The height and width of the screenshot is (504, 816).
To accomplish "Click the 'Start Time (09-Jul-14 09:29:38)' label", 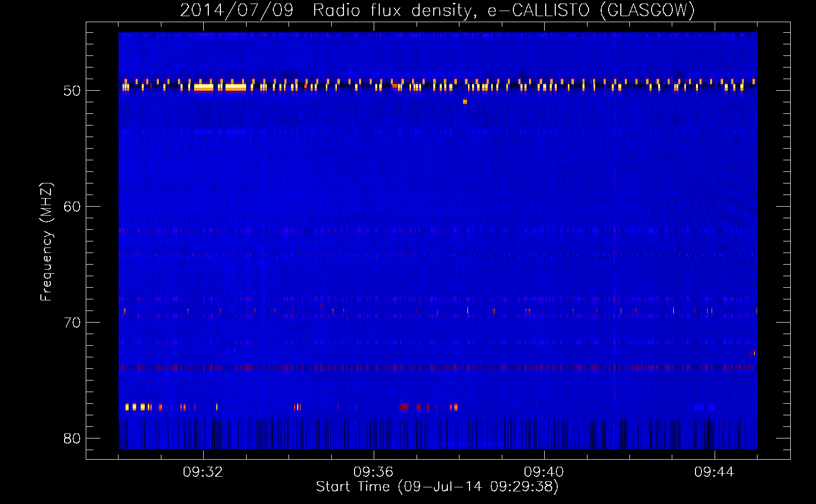I will 437,487.
